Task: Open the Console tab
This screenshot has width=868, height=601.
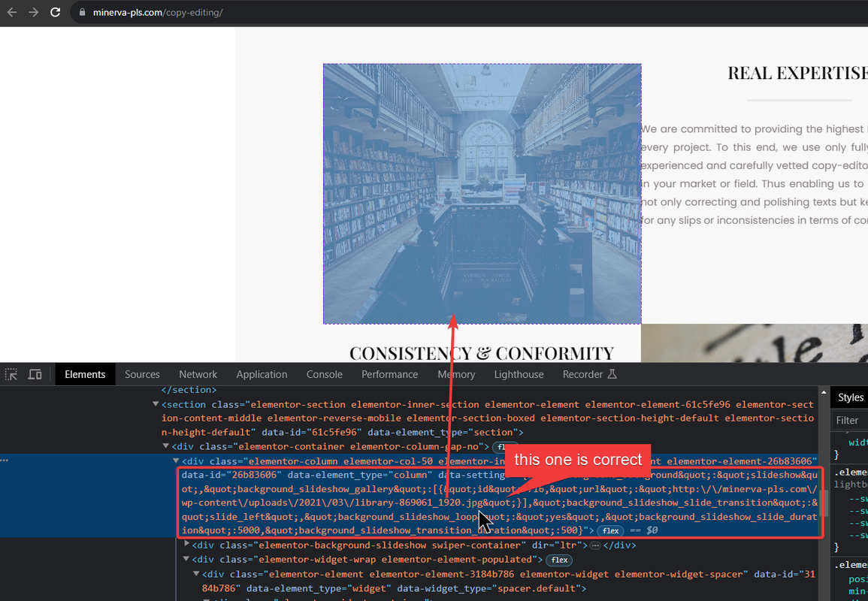Action: (325, 375)
